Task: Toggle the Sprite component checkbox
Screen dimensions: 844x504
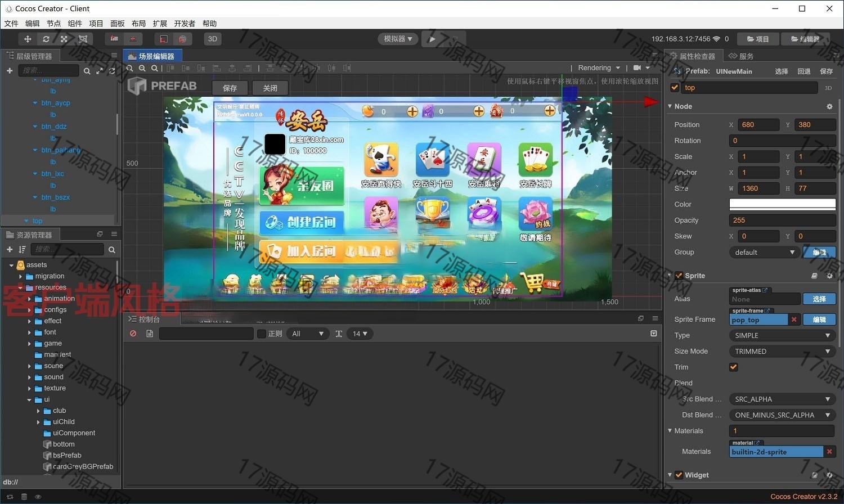Action: (679, 276)
